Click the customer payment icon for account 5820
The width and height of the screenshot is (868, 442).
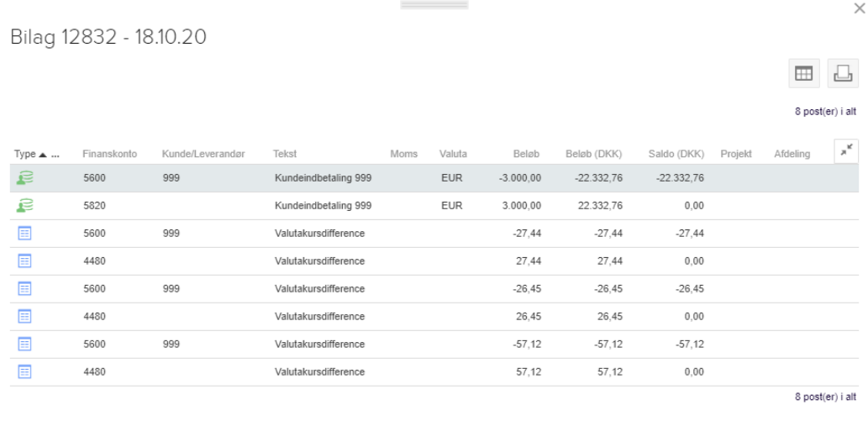[x=25, y=206]
